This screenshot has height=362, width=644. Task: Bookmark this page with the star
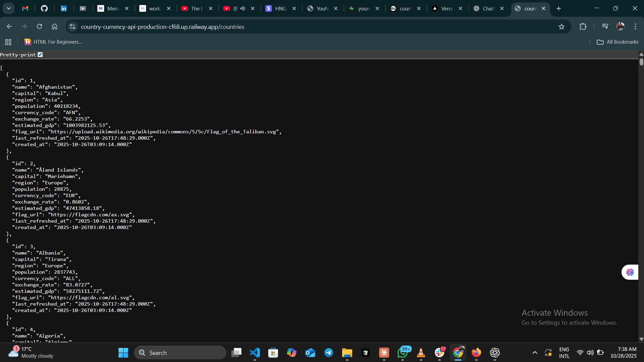tap(561, 27)
